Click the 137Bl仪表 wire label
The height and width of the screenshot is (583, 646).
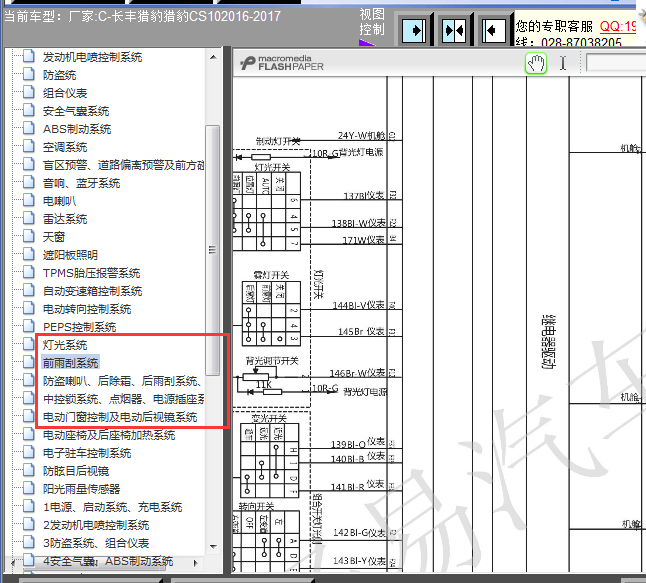(x=364, y=195)
